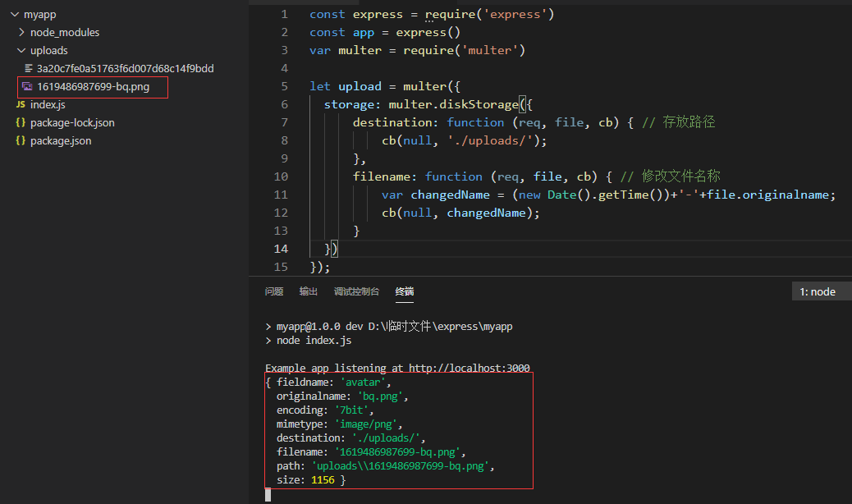Screen dimensions: 852x504
Task: Click the comment 存放路径 on line 7
Action: click(x=689, y=122)
